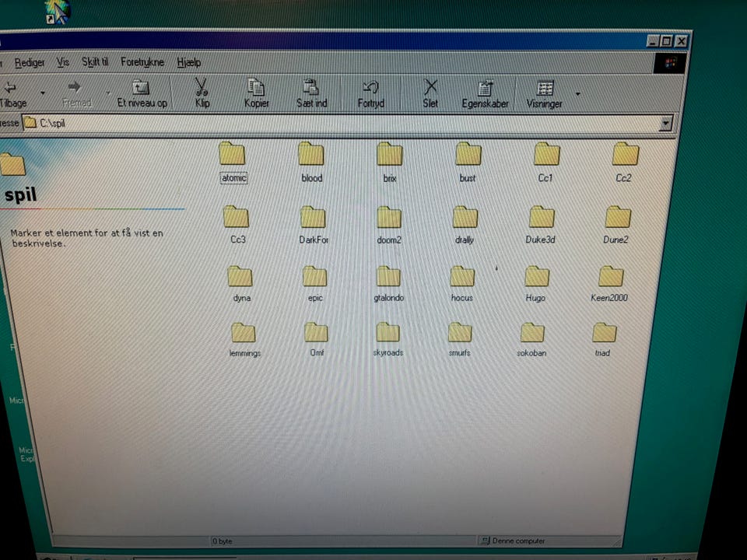Select the smurfs folder
The image size is (747, 560).
point(459,340)
